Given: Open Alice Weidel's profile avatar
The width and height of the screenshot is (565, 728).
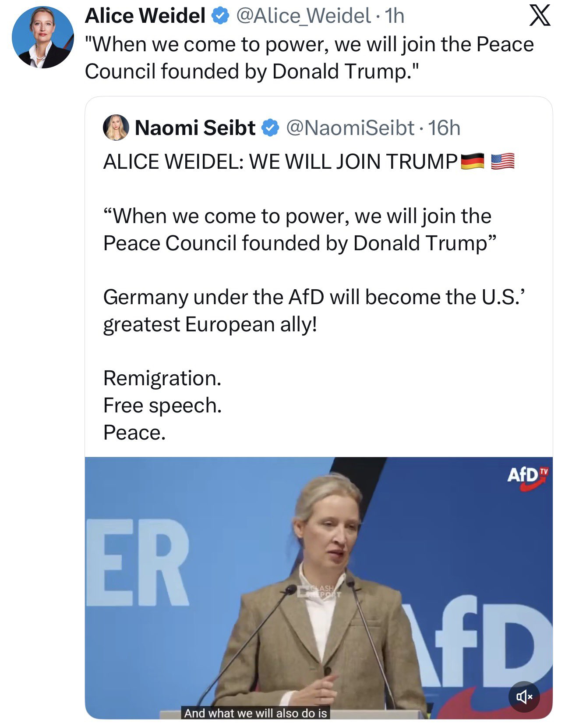Looking at the screenshot, I should pyautogui.click(x=42, y=37).
